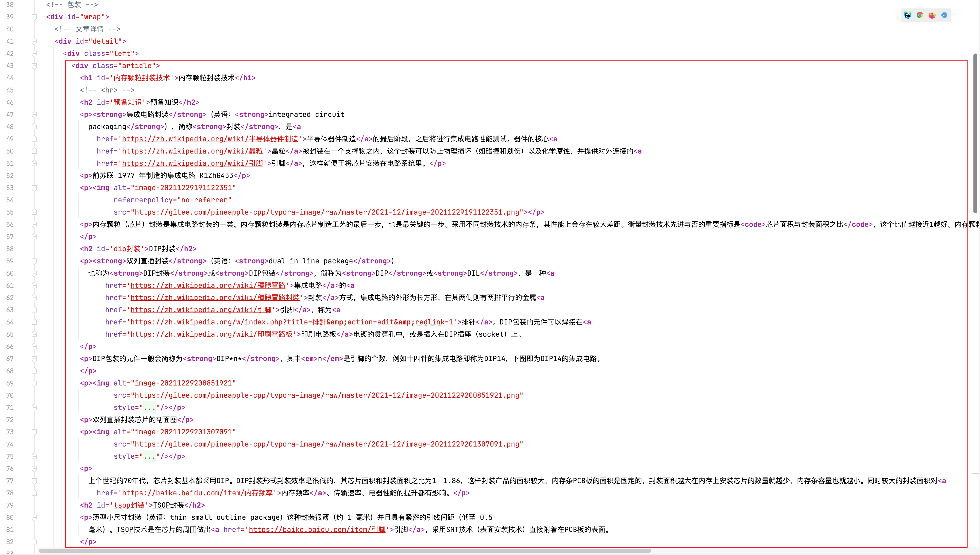
Task: Click line number 44 in gutter
Action: 10,78
